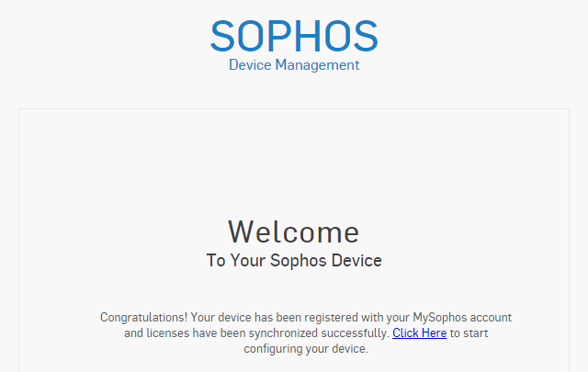Click the Welcome heading
The width and height of the screenshot is (588, 372).
[x=294, y=232]
